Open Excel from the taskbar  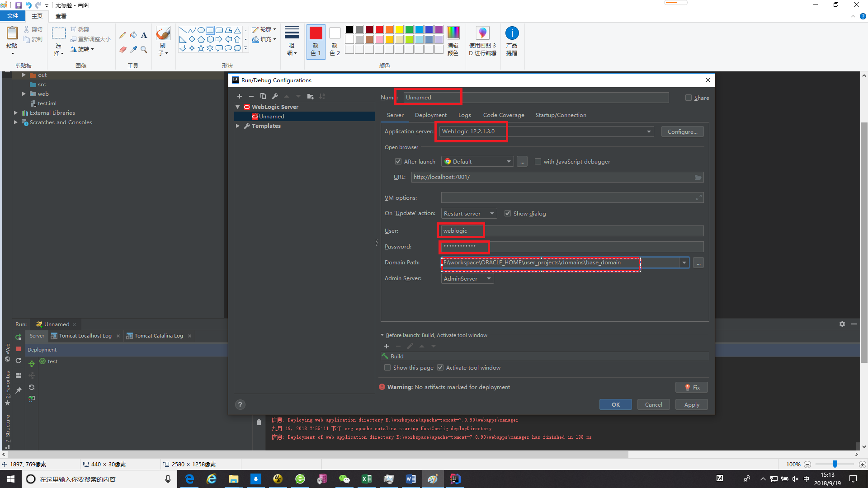click(x=366, y=479)
